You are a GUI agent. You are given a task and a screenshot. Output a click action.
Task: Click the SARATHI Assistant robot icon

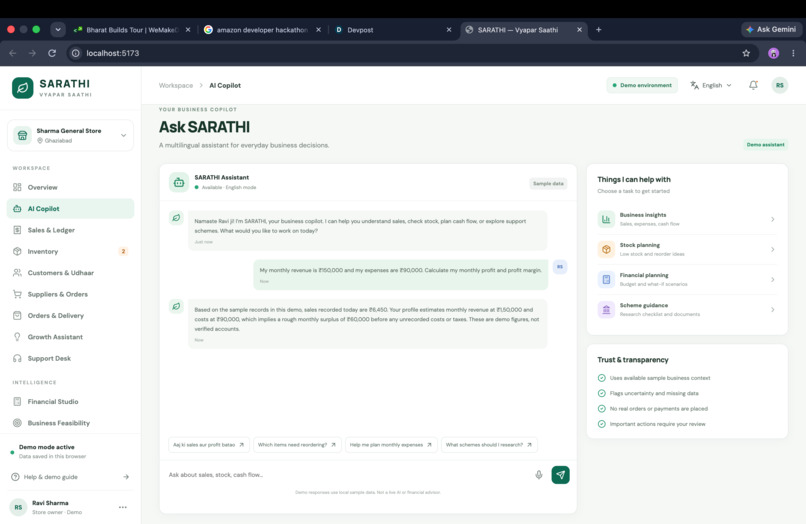click(179, 183)
